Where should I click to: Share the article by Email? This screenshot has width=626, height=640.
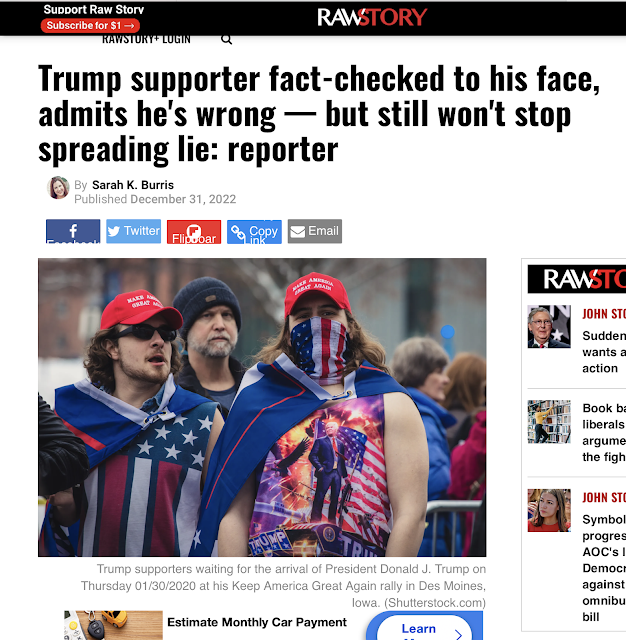coord(315,231)
